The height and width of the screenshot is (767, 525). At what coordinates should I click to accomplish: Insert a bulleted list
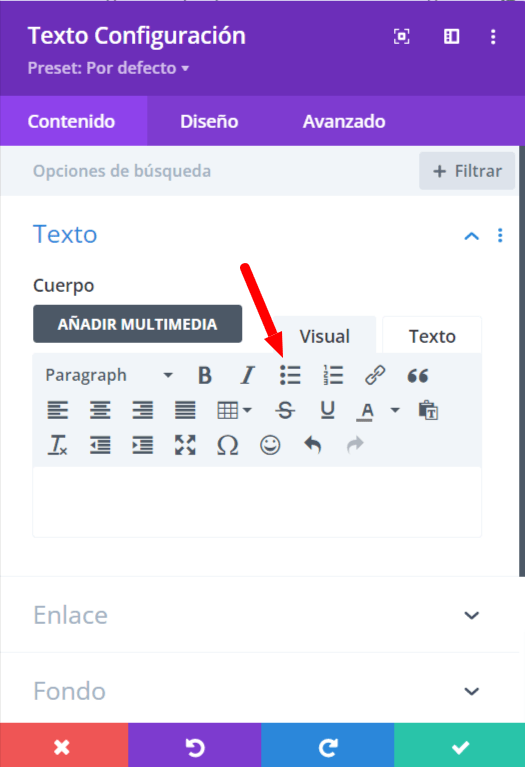pyautogui.click(x=291, y=376)
